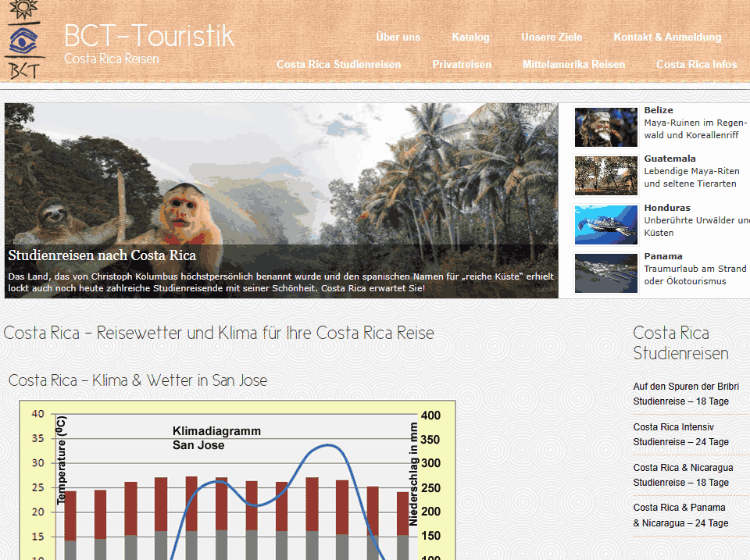Click the 'Costa Rica Reisen' subtitle
The image size is (750, 560).
[x=112, y=59]
